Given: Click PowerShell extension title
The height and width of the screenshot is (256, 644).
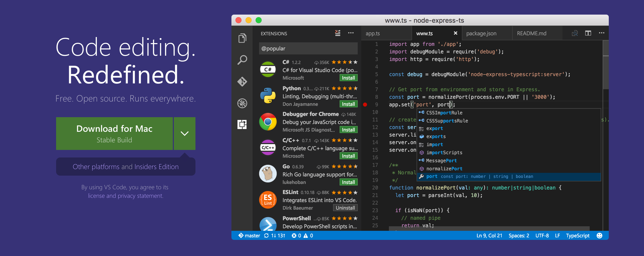Looking at the screenshot, I should [x=297, y=218].
